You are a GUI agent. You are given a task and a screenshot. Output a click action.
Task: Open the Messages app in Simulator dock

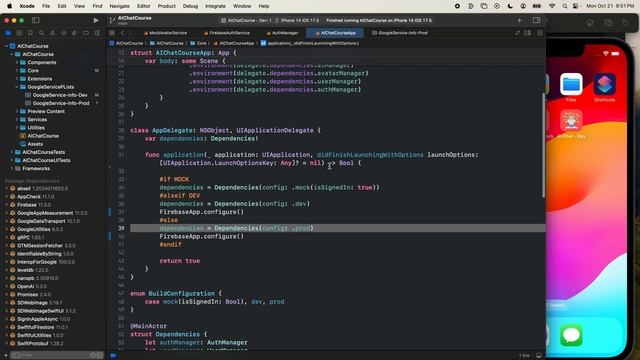click(x=571, y=335)
